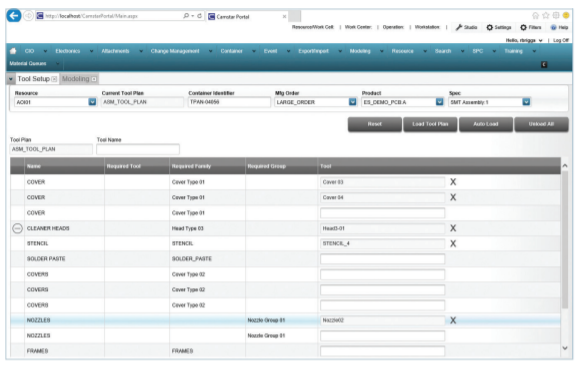Open the Mfg Order dropdown
The image size is (580, 371).
pos(353,102)
